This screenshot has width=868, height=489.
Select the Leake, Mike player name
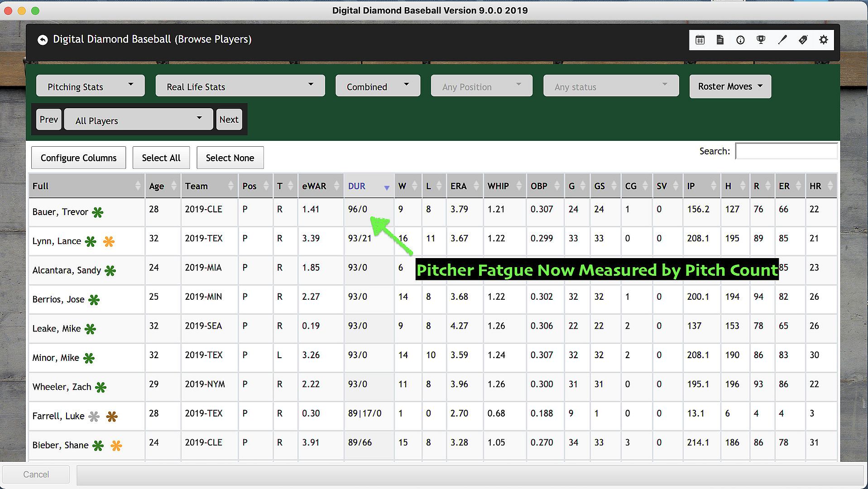[57, 329]
